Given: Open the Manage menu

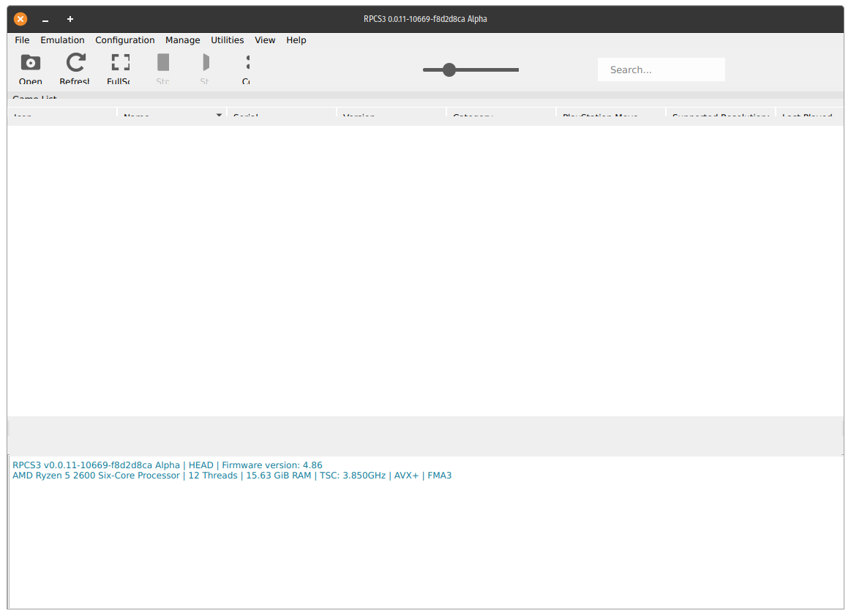Looking at the screenshot, I should [182, 40].
